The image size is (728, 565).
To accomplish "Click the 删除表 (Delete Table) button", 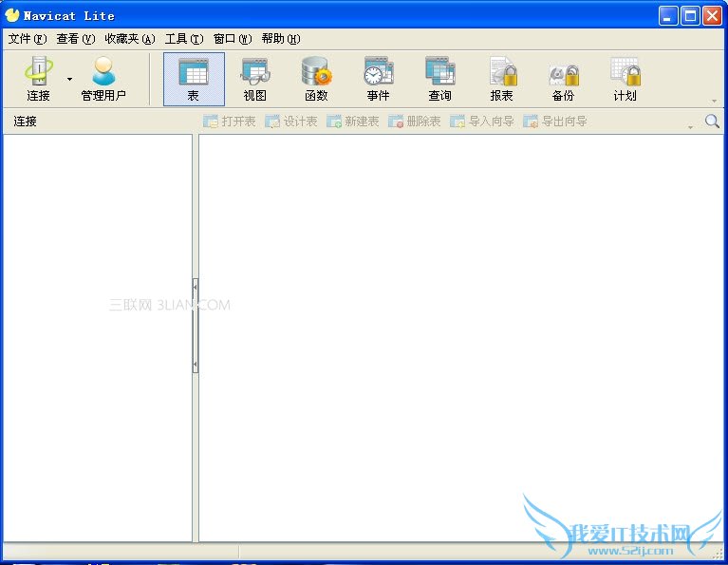I will [415, 122].
